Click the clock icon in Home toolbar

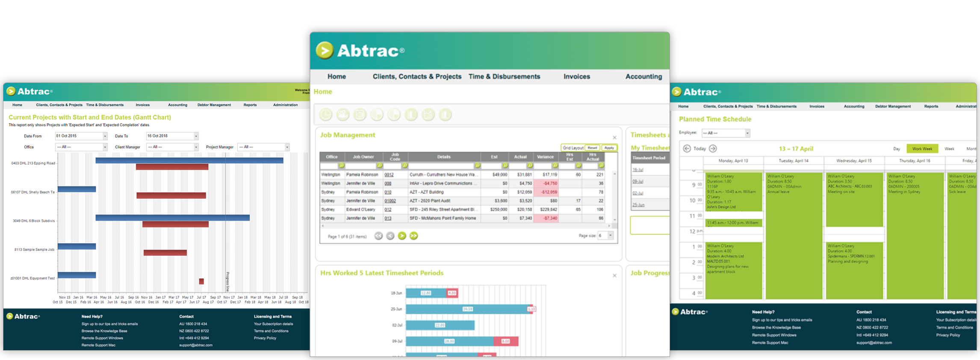(x=326, y=115)
